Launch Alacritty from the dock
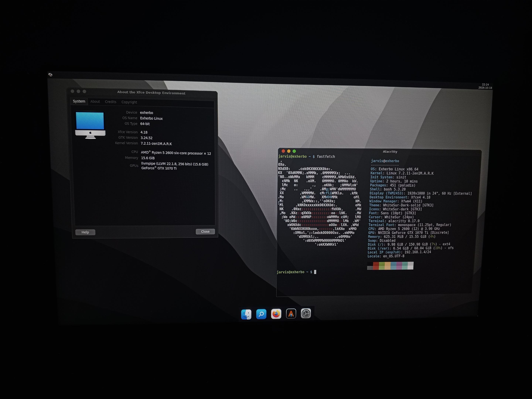 [x=291, y=313]
